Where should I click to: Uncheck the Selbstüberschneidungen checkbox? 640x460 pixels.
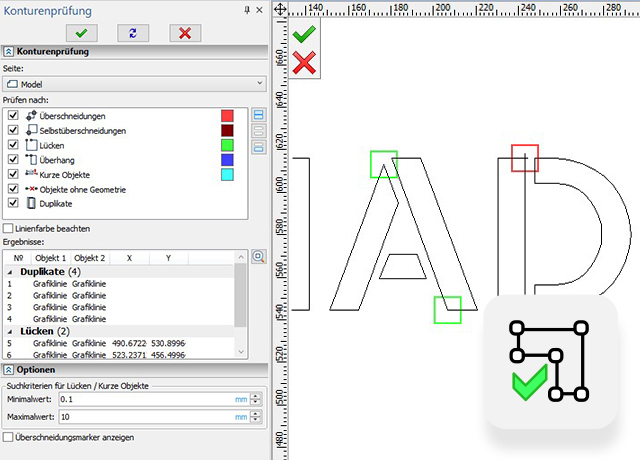coord(13,130)
